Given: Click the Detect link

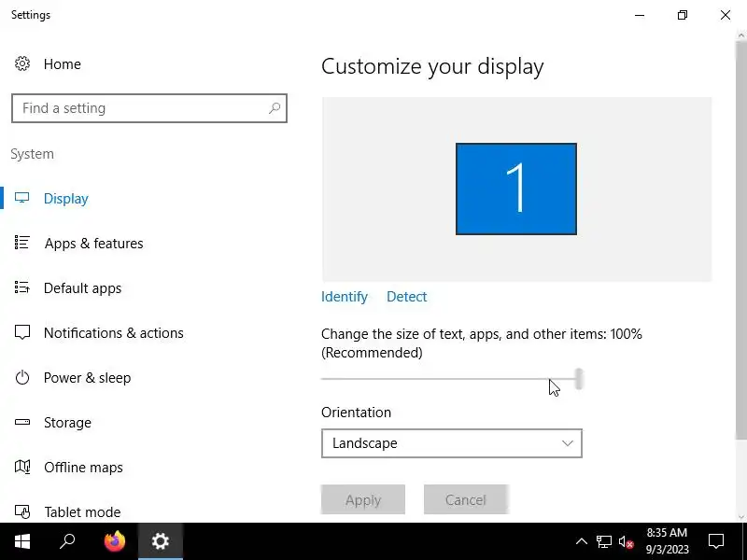Looking at the screenshot, I should [x=406, y=297].
